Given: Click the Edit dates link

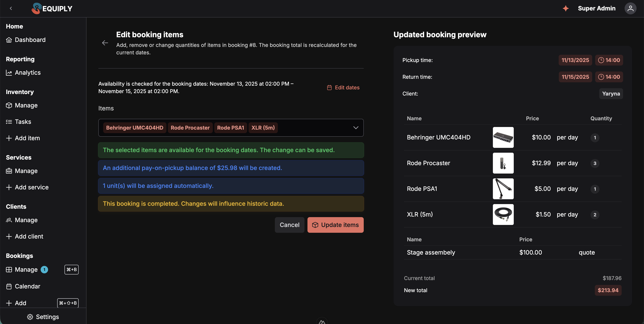Looking at the screenshot, I should tap(343, 88).
